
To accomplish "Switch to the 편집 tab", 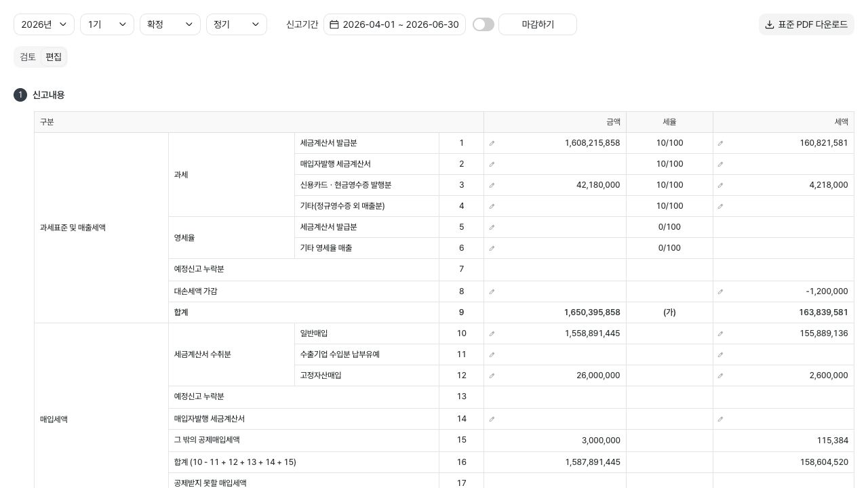I will [54, 57].
